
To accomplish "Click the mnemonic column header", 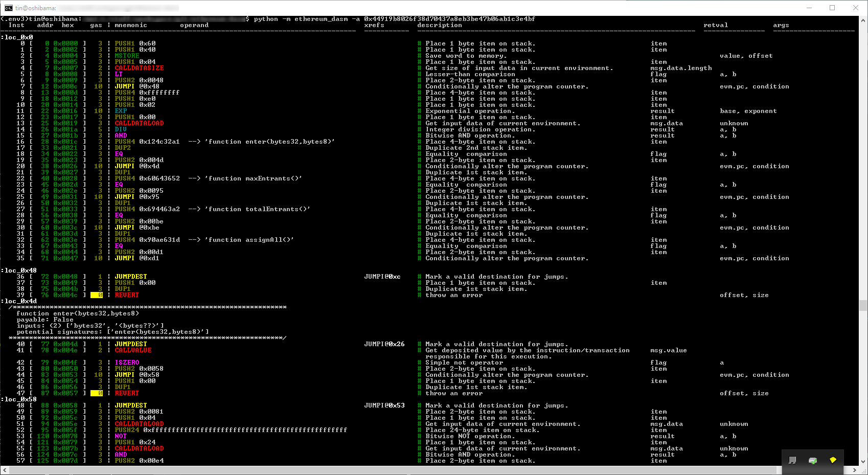I will pos(131,25).
